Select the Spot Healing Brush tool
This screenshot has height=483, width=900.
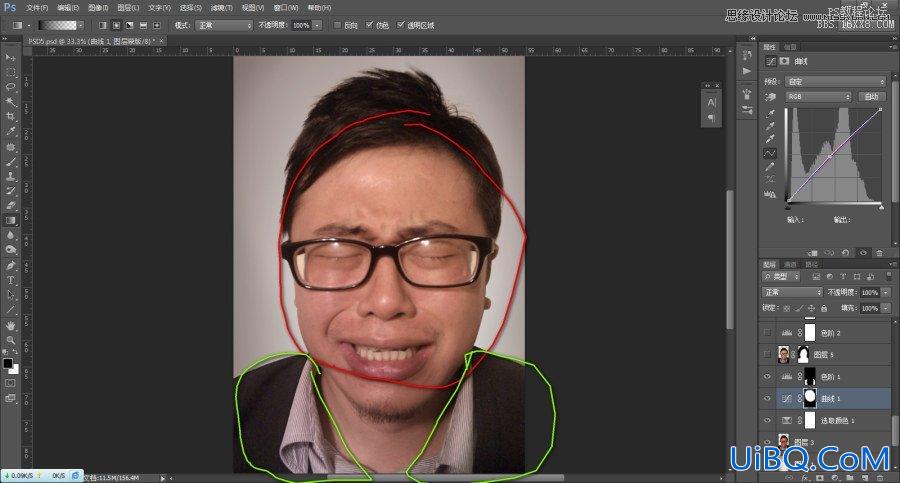pos(10,148)
